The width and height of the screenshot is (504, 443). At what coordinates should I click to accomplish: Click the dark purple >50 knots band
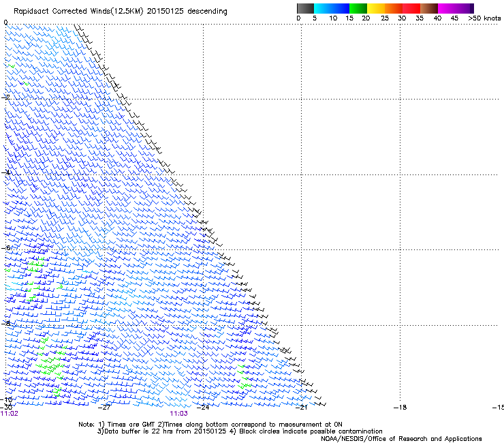pyautogui.click(x=472, y=8)
